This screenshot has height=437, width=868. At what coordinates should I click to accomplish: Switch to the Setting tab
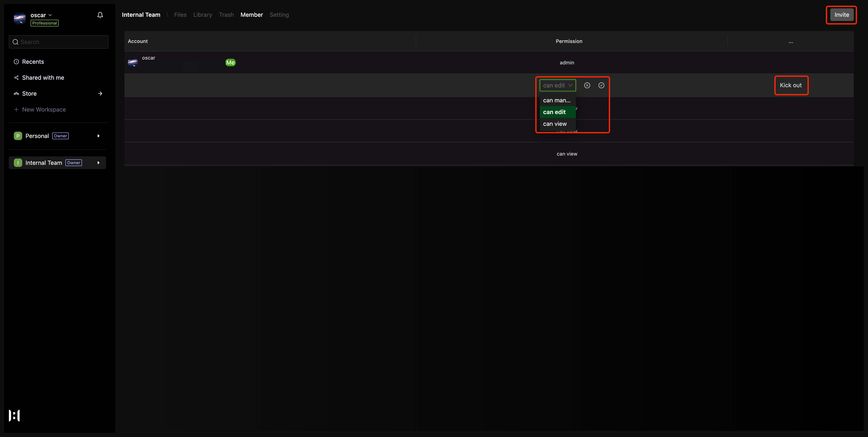pos(279,15)
